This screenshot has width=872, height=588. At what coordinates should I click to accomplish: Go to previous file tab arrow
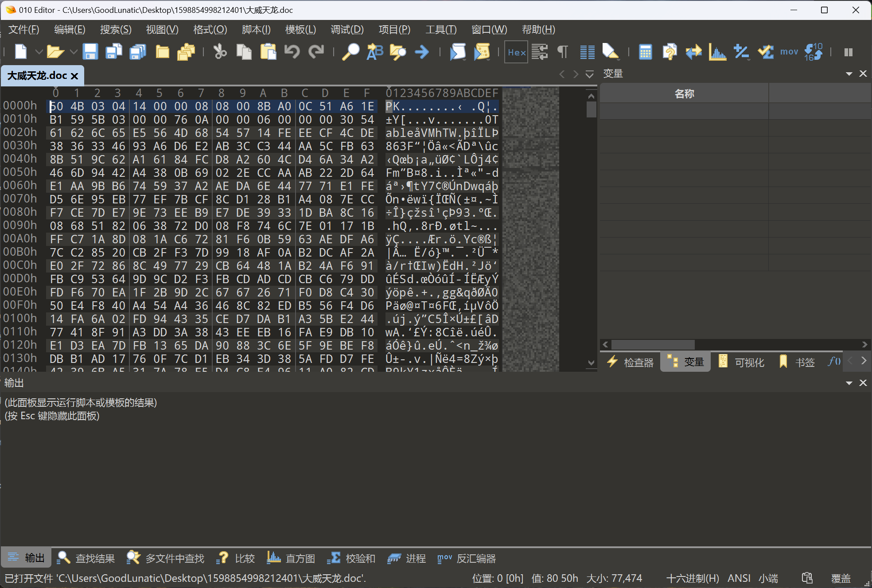click(x=562, y=74)
